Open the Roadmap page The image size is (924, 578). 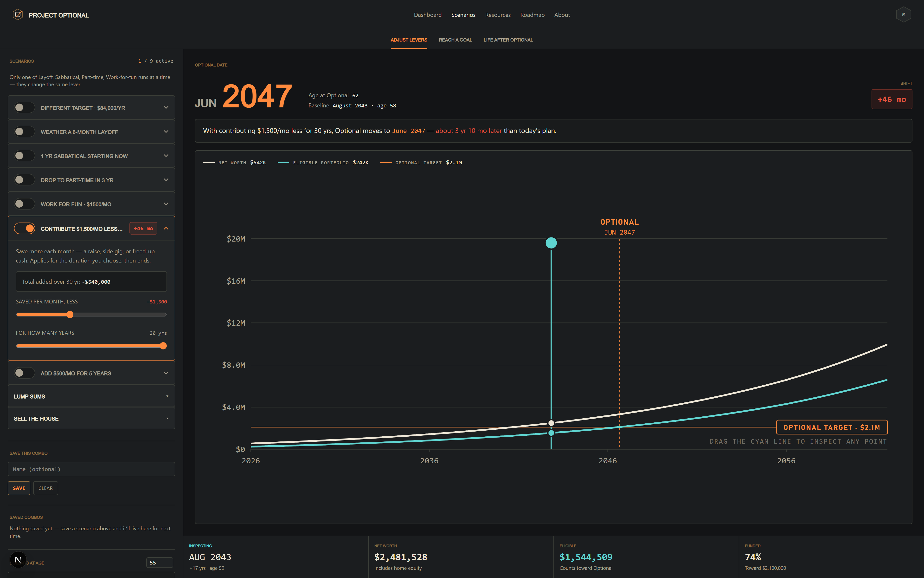tap(532, 15)
